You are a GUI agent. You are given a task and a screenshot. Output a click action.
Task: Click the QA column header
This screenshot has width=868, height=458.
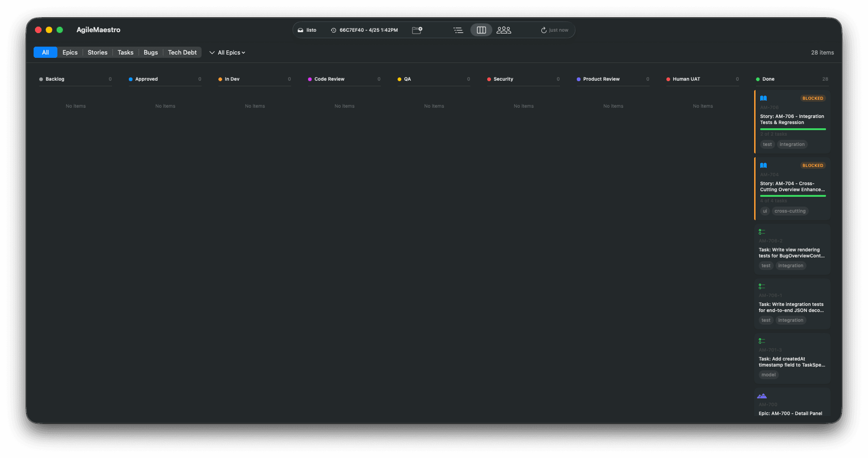click(434, 79)
